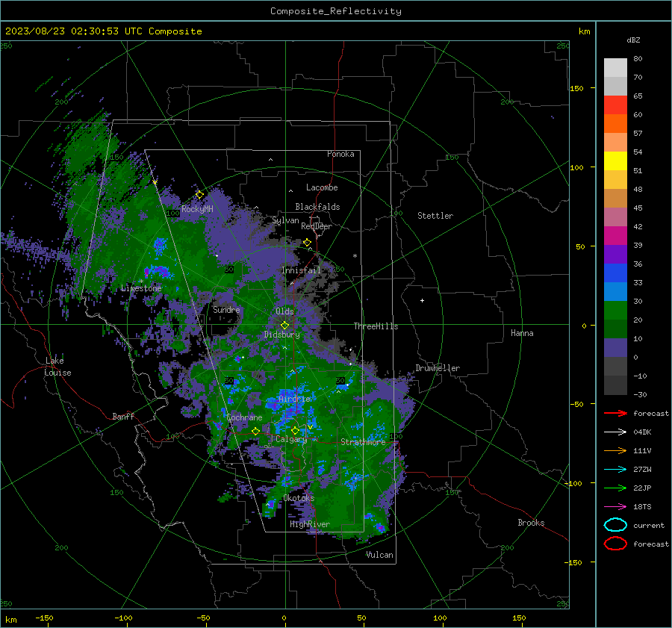Click the Stettler city label
This screenshot has height=628, width=672.
click(435, 216)
